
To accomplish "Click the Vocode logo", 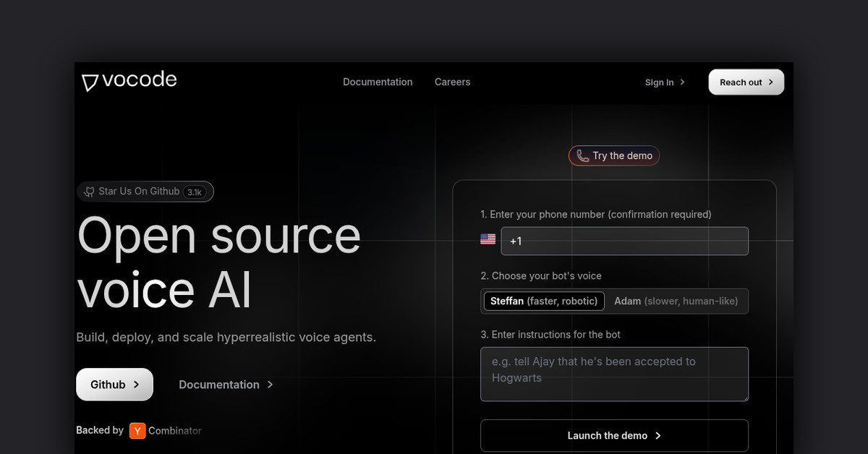I will click(x=129, y=80).
